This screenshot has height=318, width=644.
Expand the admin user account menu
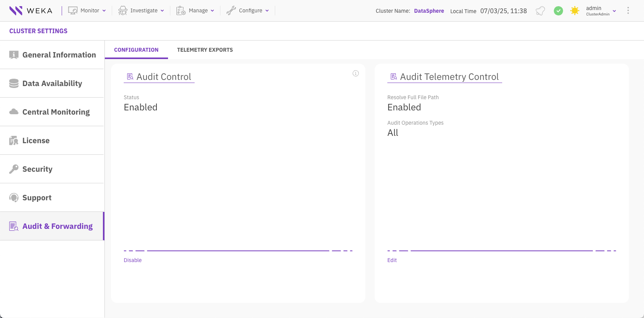coord(600,11)
